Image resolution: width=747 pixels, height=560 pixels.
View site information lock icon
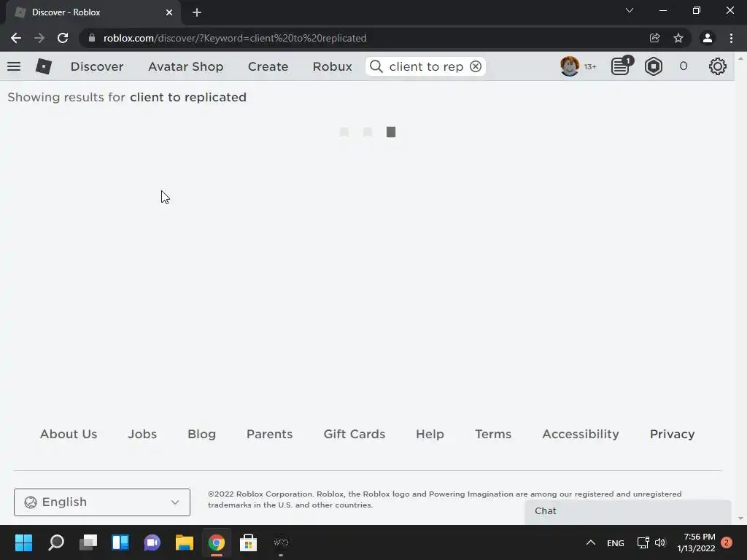[x=92, y=38]
